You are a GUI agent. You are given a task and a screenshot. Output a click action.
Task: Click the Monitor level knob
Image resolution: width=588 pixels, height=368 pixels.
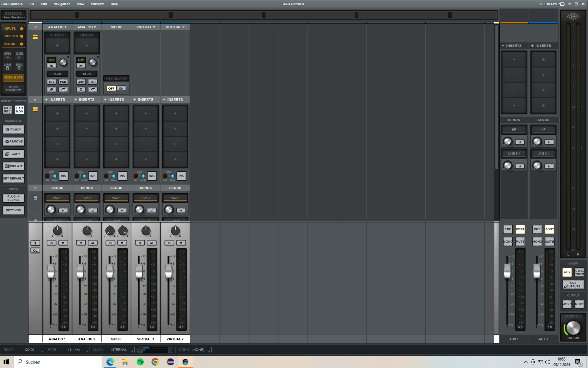click(x=573, y=328)
